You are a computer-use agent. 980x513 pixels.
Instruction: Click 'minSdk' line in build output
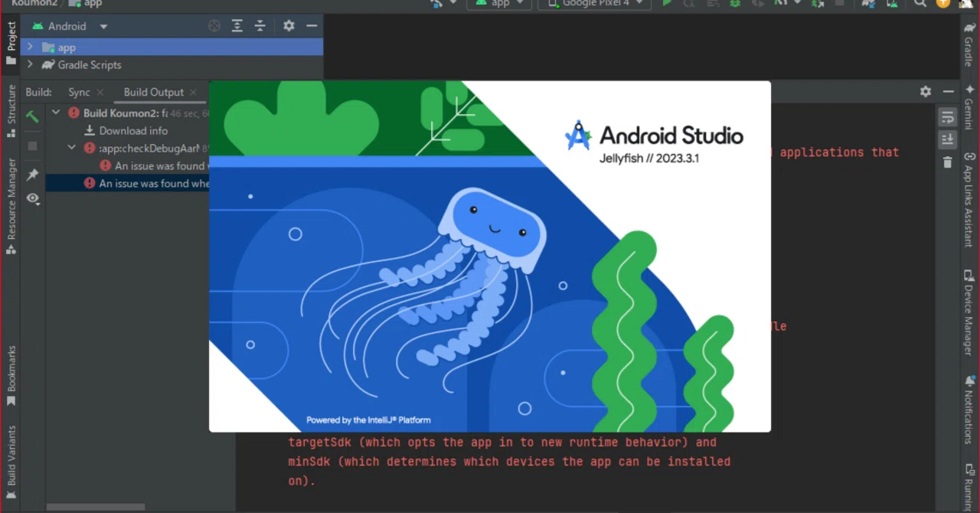[x=509, y=462]
